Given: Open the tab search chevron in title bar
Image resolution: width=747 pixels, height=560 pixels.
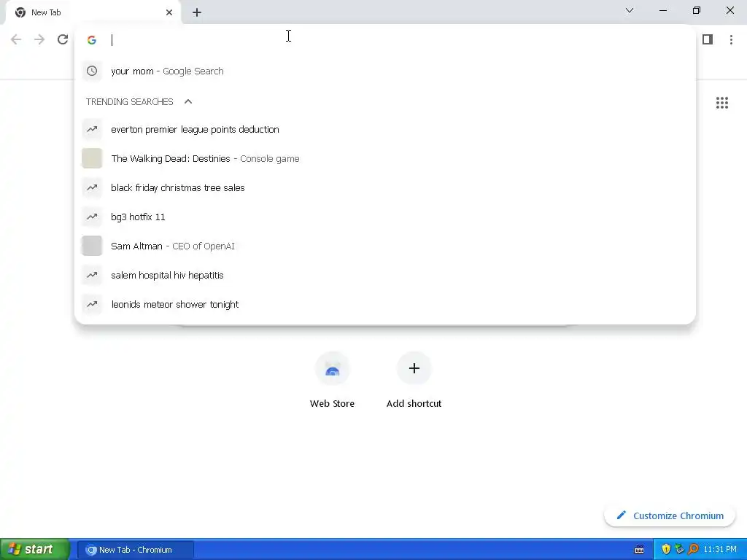Looking at the screenshot, I should [x=630, y=10].
